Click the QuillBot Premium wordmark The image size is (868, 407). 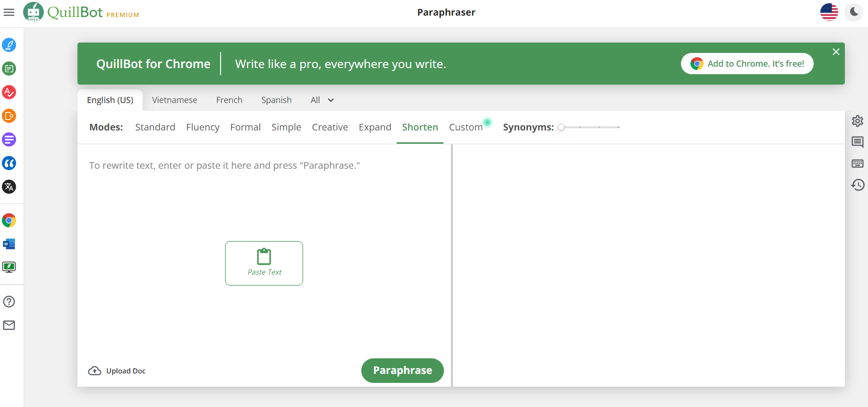pos(94,12)
